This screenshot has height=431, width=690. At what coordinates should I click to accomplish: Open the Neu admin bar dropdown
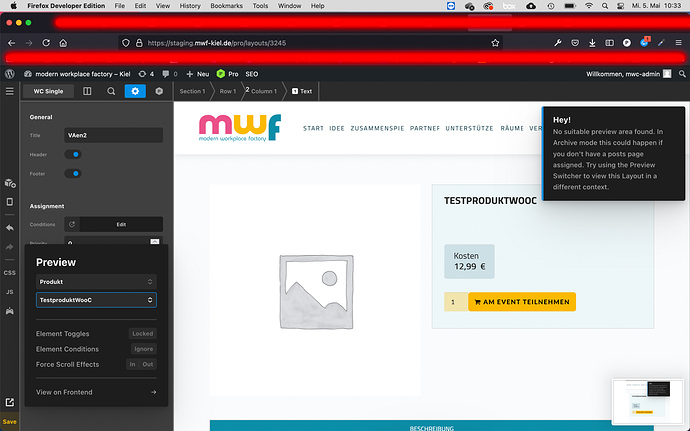pos(198,74)
